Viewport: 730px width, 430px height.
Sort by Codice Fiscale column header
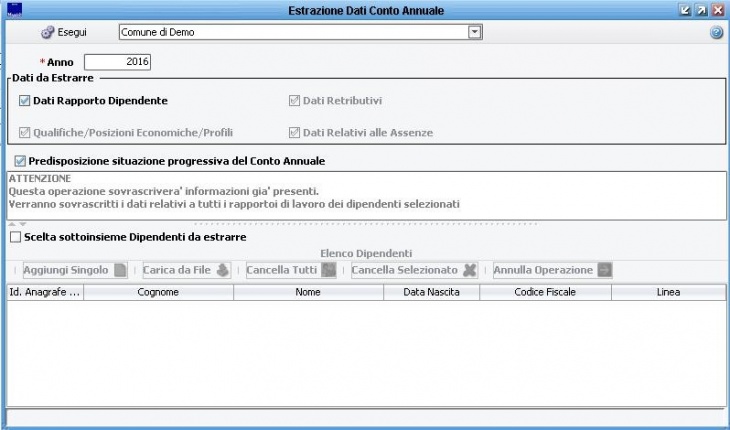pyautogui.click(x=545, y=292)
